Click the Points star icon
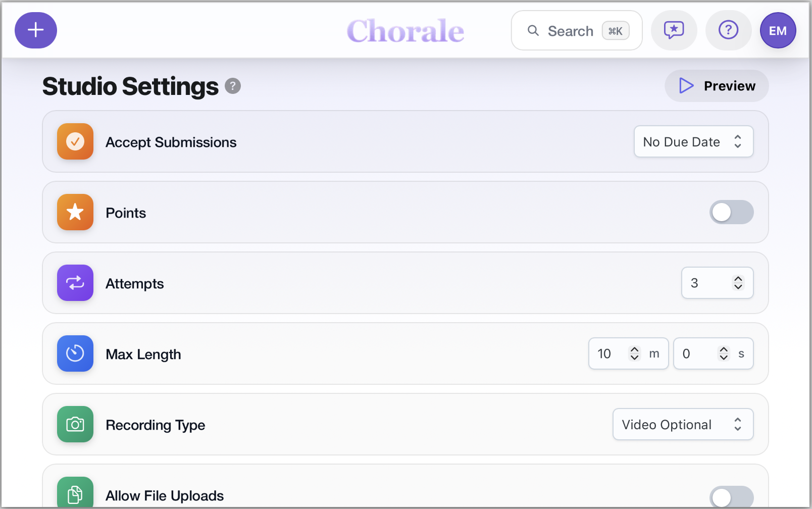This screenshot has width=812, height=509. tap(75, 212)
